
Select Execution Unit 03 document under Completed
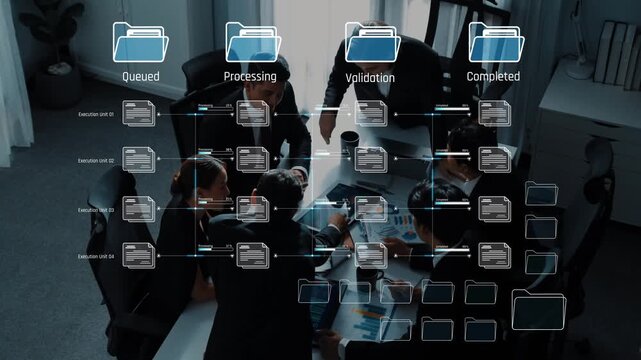495,209
